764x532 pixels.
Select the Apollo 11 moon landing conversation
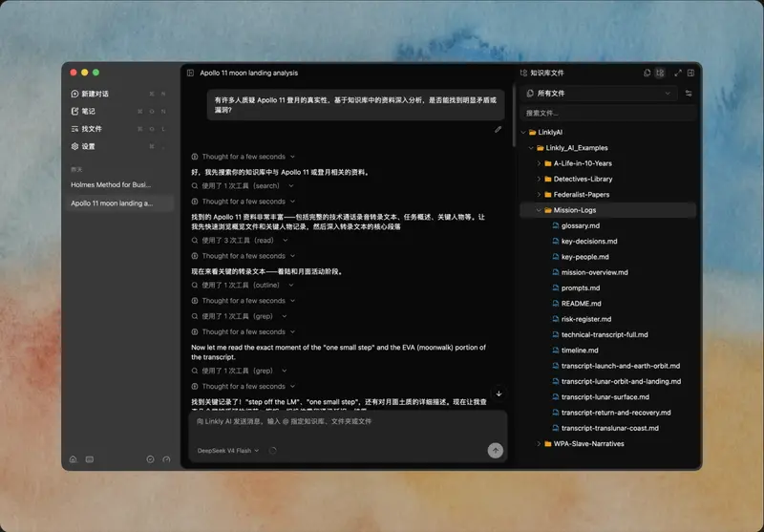point(119,203)
